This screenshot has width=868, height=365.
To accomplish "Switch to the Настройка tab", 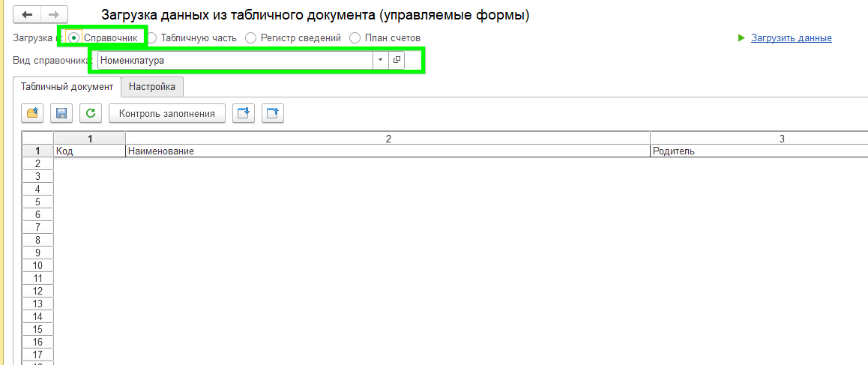I will (x=152, y=86).
